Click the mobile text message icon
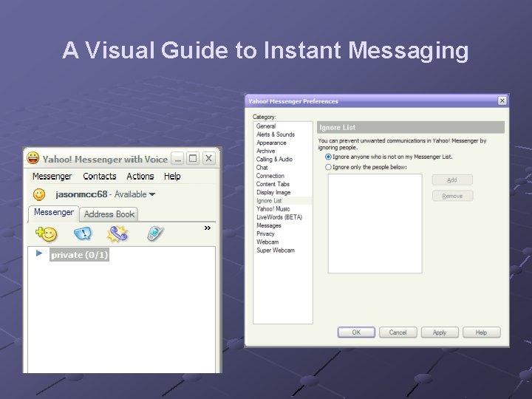Screen dimensions: 532x399 coord(155,233)
